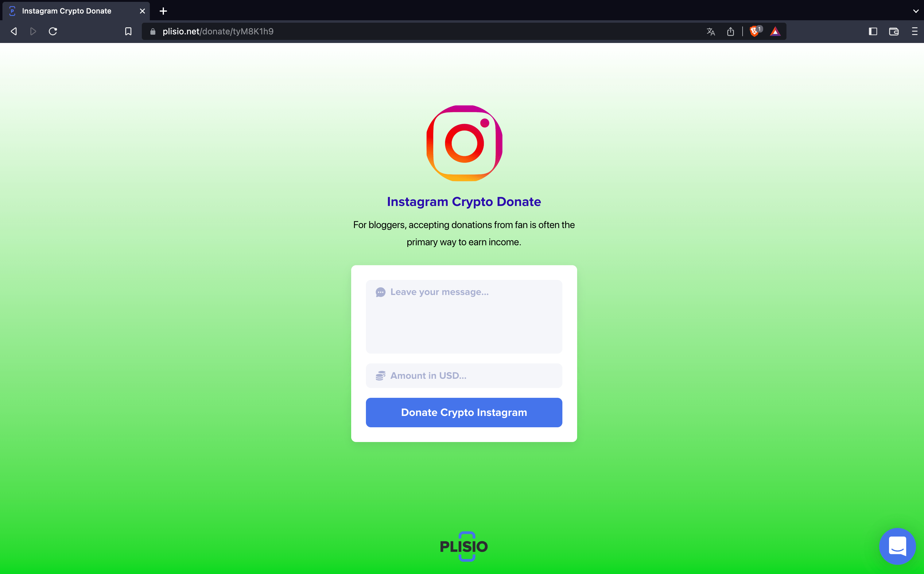Click the dollar sign icon in amount field
This screenshot has height=574, width=924.
coord(380,376)
